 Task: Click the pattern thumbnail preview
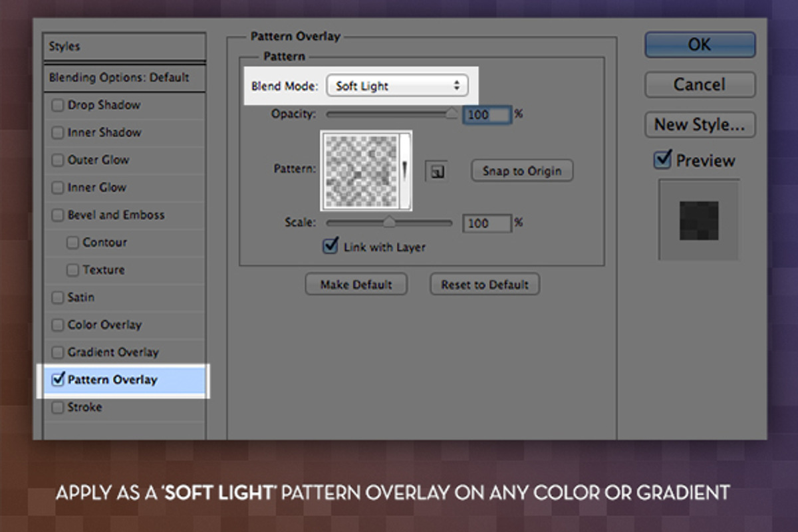361,170
